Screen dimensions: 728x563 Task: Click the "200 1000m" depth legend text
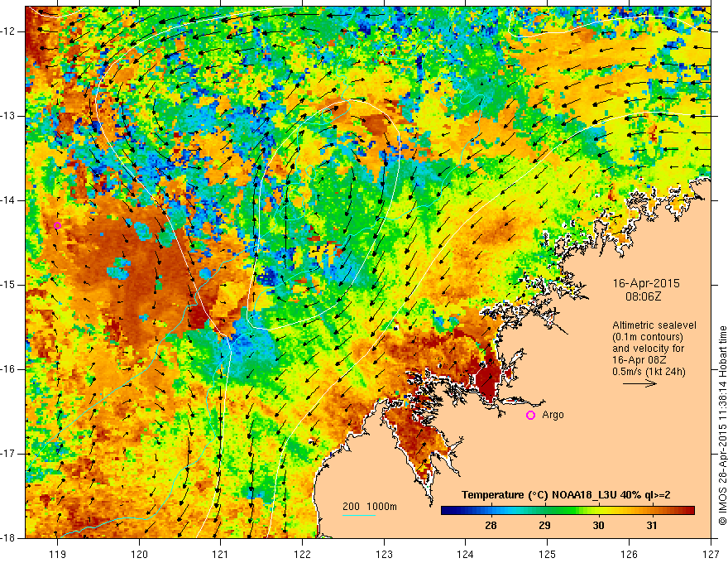[370, 507]
